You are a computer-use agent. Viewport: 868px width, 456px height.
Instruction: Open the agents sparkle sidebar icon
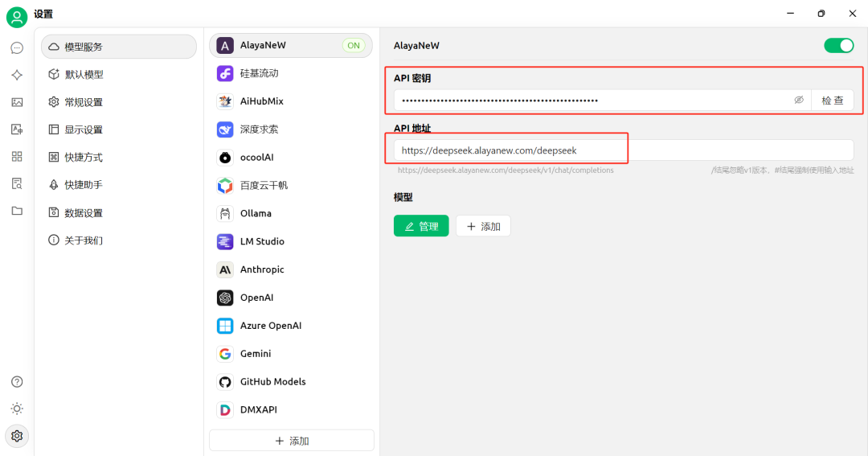pyautogui.click(x=17, y=75)
